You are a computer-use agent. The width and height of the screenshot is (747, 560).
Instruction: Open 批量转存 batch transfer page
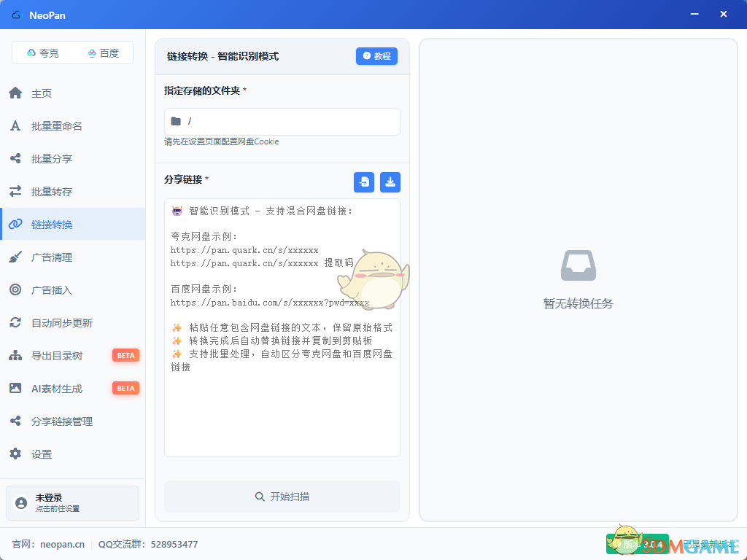point(52,192)
